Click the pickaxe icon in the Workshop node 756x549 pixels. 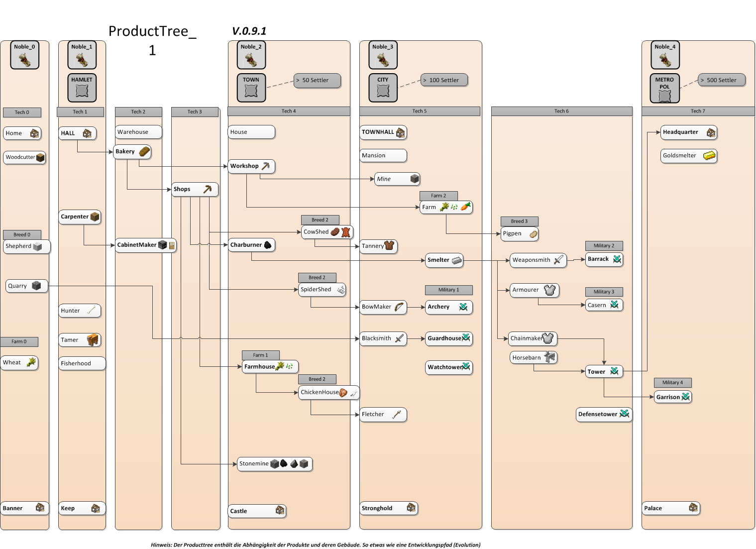(266, 166)
